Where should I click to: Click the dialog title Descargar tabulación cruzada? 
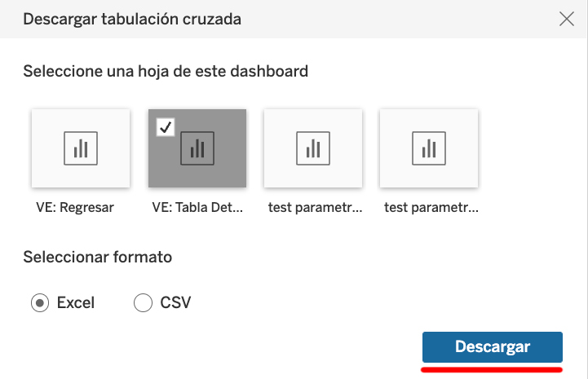132,19
